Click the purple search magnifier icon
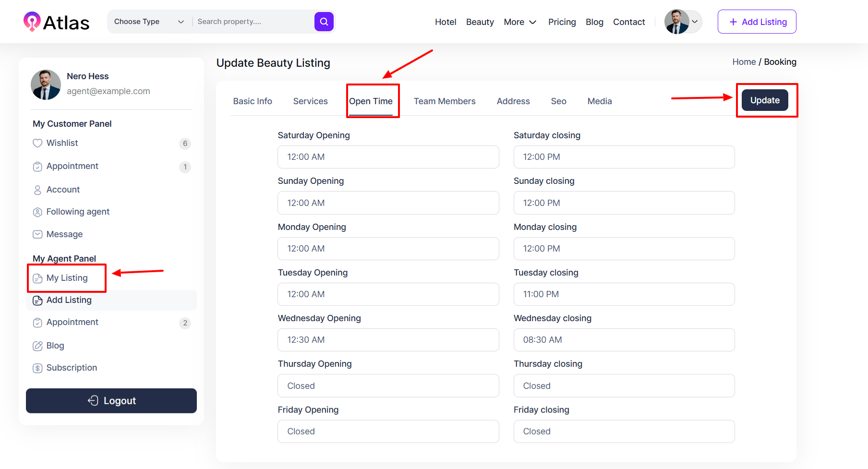Viewport: 868px width, 469px height. click(324, 22)
